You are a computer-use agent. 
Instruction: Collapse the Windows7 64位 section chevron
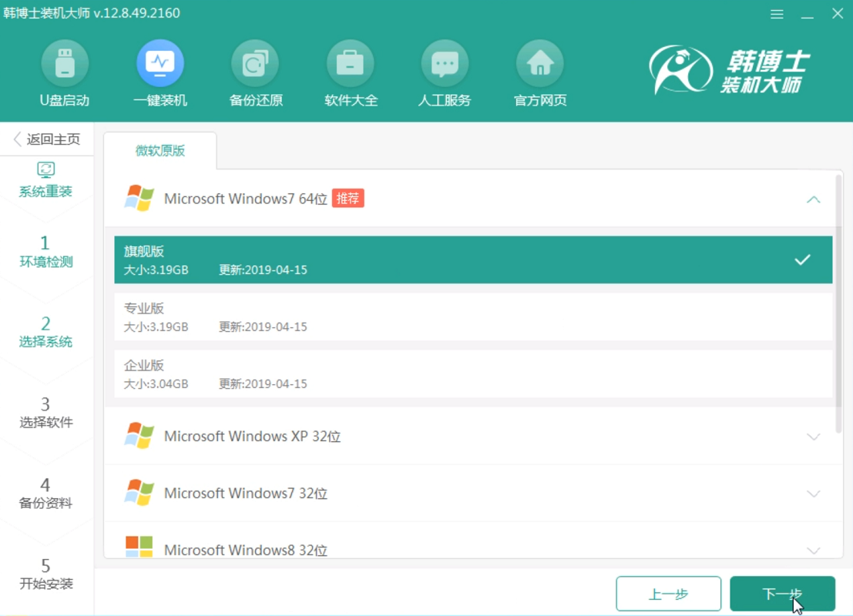813,199
